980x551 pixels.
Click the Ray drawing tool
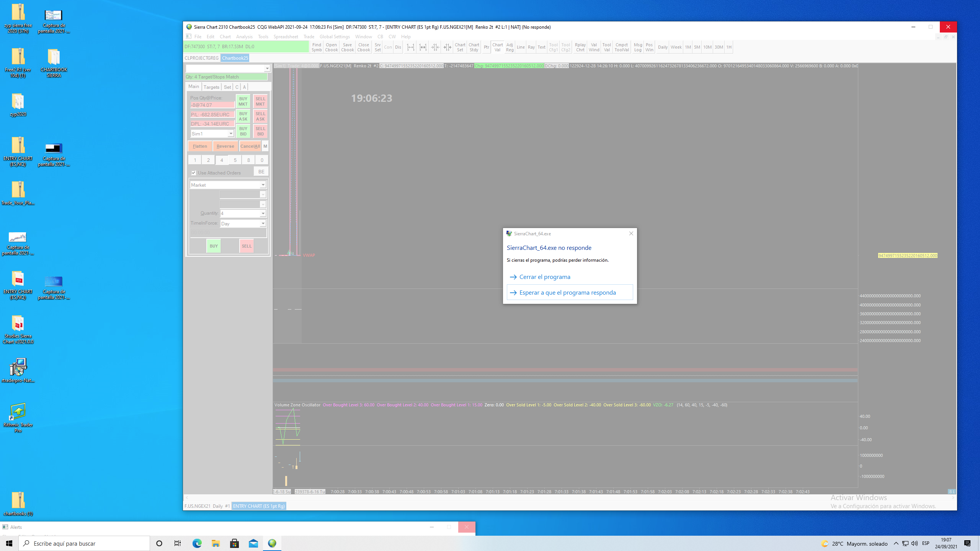pyautogui.click(x=531, y=47)
